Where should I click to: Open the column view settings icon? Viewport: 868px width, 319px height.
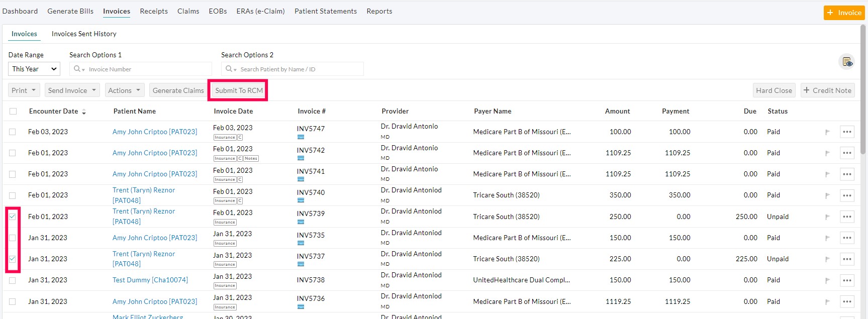click(x=847, y=62)
